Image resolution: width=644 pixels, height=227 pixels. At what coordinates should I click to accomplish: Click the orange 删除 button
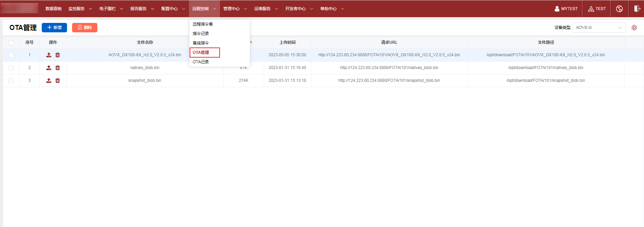(x=85, y=28)
